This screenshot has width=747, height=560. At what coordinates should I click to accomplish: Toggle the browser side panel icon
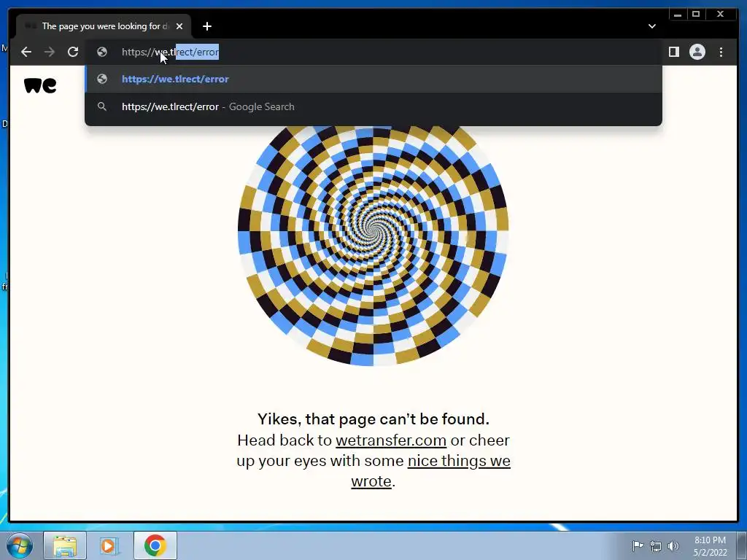pos(673,52)
